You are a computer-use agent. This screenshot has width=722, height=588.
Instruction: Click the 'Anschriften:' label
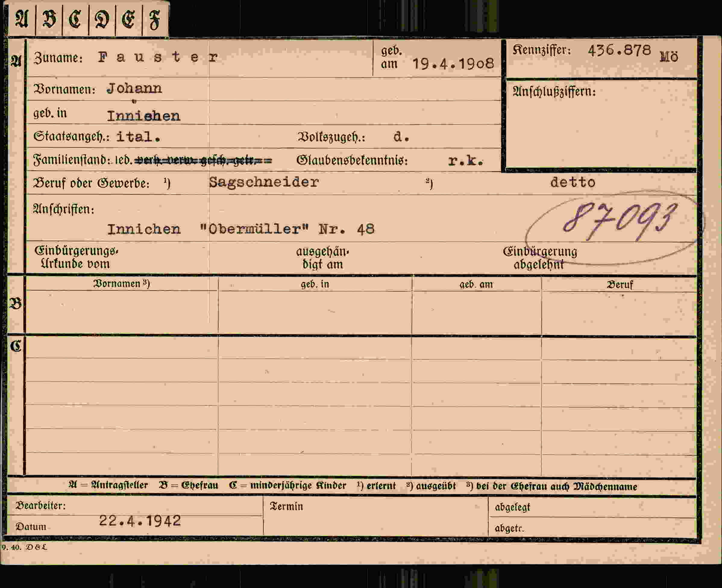tap(64, 209)
